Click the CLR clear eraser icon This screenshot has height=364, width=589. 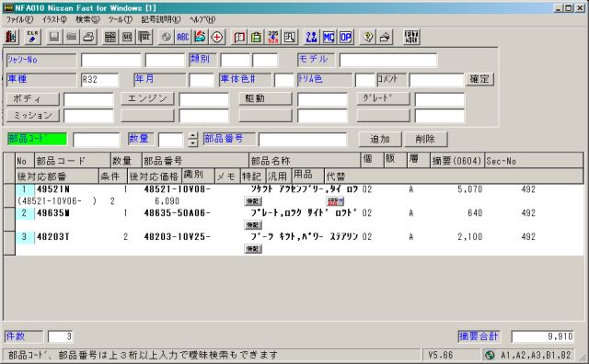coord(33,37)
